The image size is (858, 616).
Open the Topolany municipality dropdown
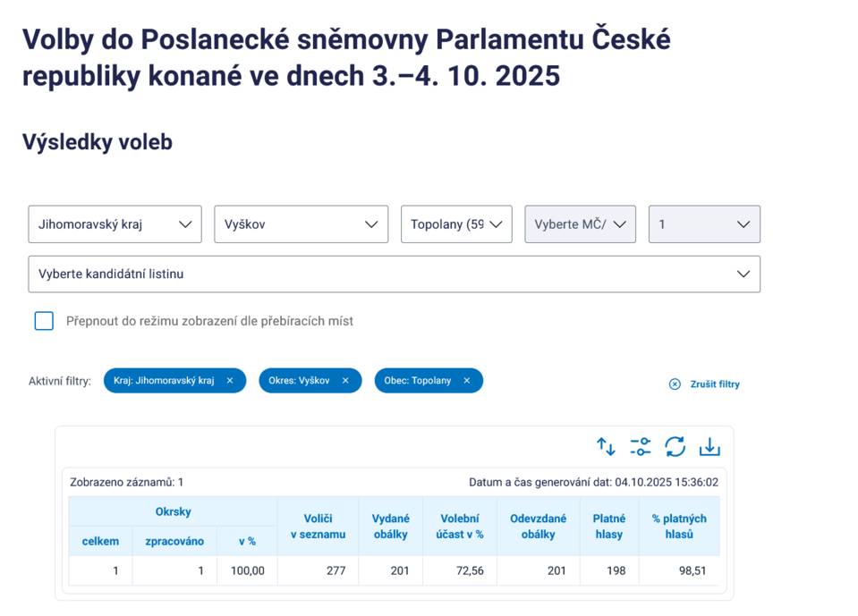pos(456,224)
